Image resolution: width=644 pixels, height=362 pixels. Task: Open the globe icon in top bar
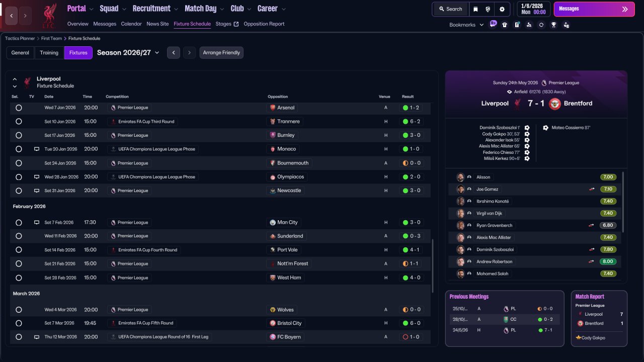[488, 9]
